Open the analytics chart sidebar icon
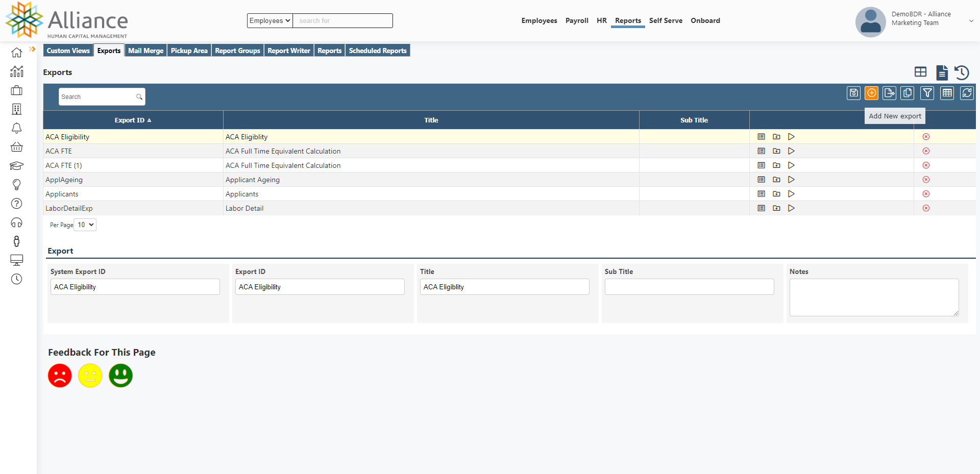The image size is (980, 474). point(17,71)
